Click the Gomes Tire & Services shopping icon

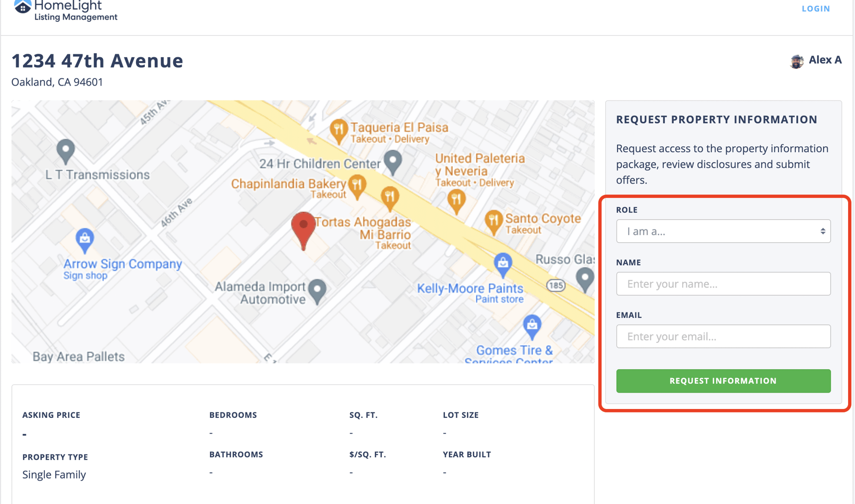tap(532, 326)
